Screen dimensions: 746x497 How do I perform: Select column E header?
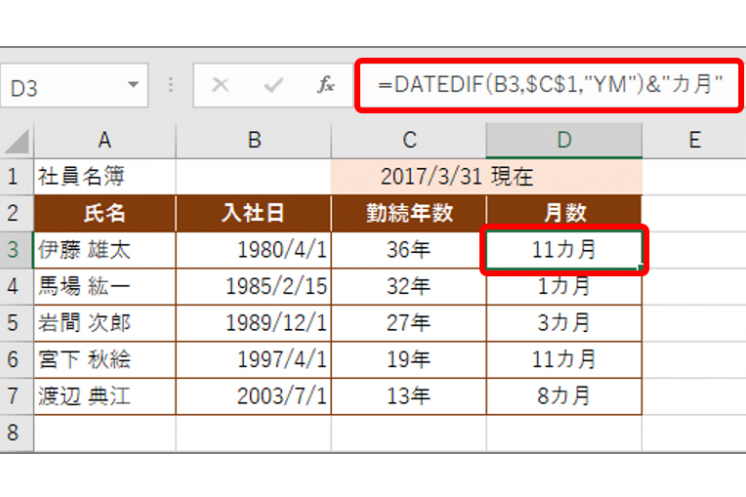pos(695,140)
